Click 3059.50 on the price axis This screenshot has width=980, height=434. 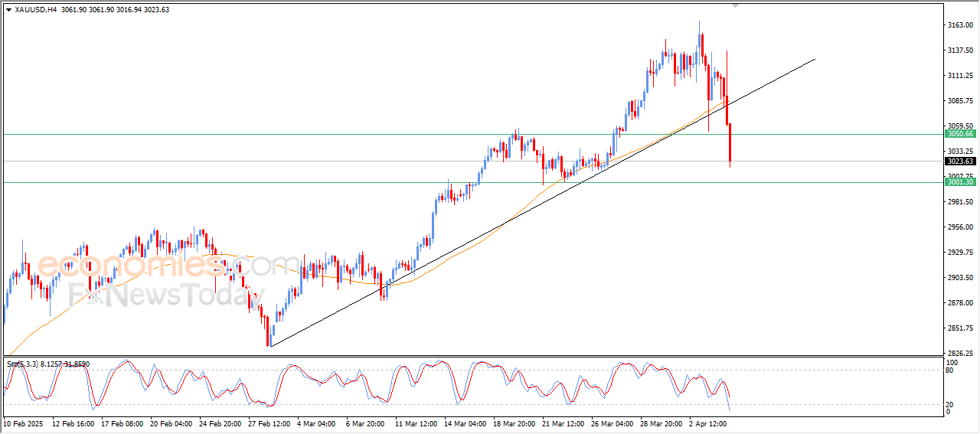tap(959, 126)
